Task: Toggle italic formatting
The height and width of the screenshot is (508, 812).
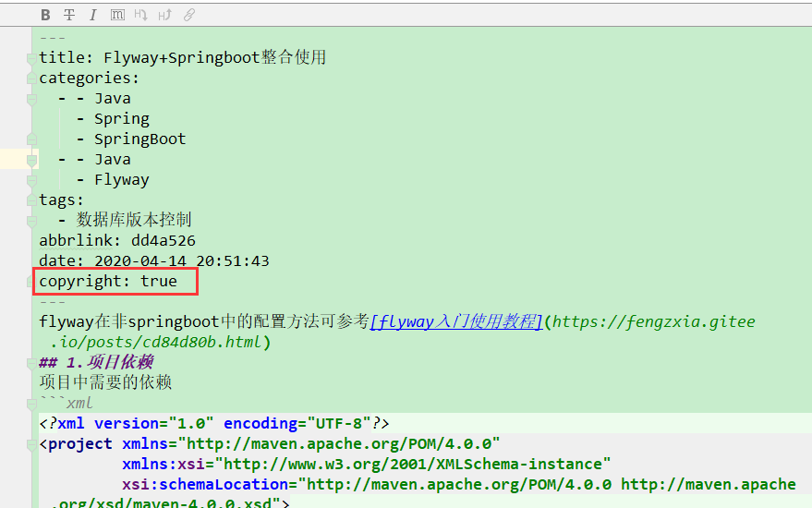Action: (93, 15)
